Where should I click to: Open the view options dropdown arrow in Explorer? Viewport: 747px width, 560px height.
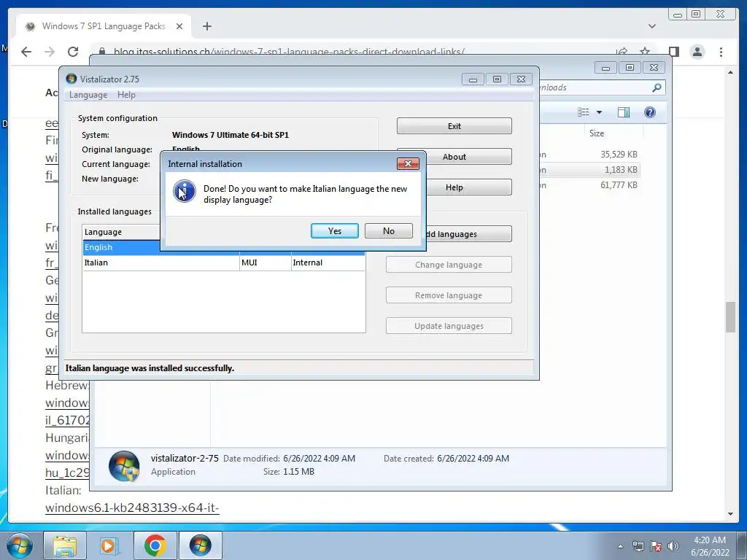599,112
